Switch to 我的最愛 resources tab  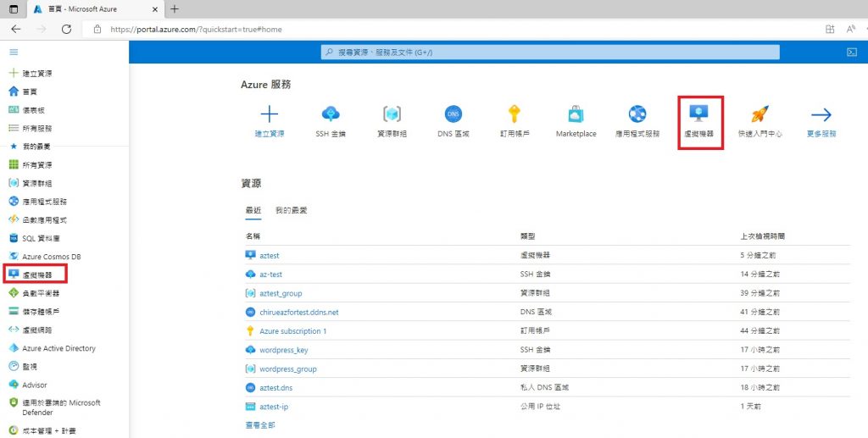tap(292, 210)
